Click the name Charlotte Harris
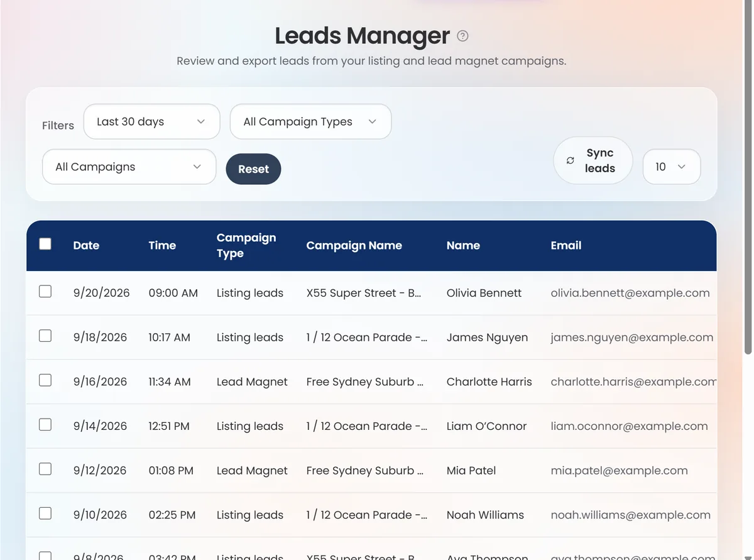This screenshot has width=754, height=560. click(489, 382)
